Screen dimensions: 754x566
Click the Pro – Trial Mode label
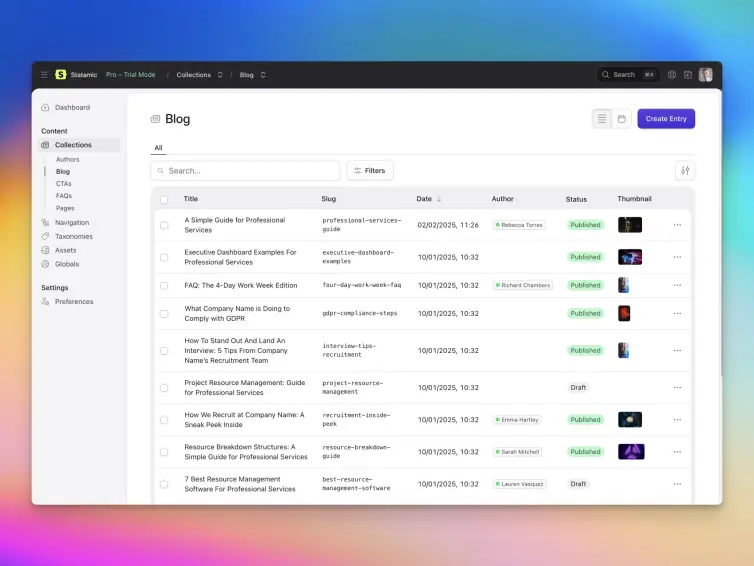point(130,75)
